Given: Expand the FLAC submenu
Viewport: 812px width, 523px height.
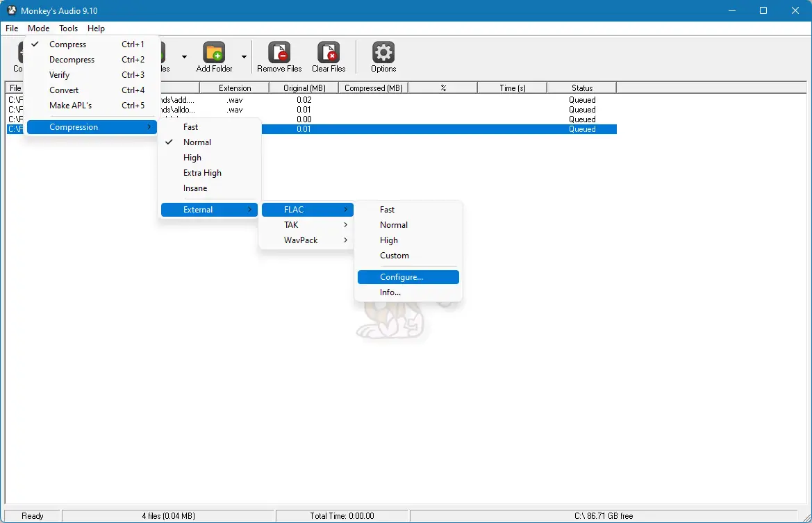Looking at the screenshot, I should [x=308, y=210].
